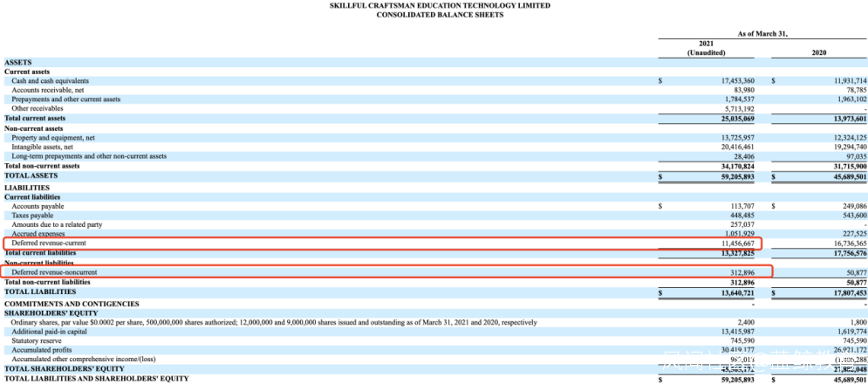Click 'Long-term prepayments and other non-current assets'
This screenshot has width=868, height=384.
click(x=89, y=156)
